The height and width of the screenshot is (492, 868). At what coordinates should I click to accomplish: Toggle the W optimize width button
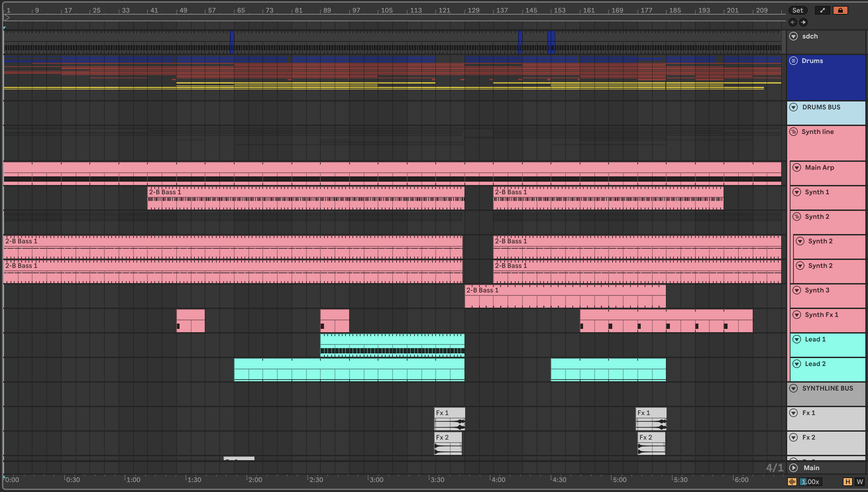tap(860, 481)
